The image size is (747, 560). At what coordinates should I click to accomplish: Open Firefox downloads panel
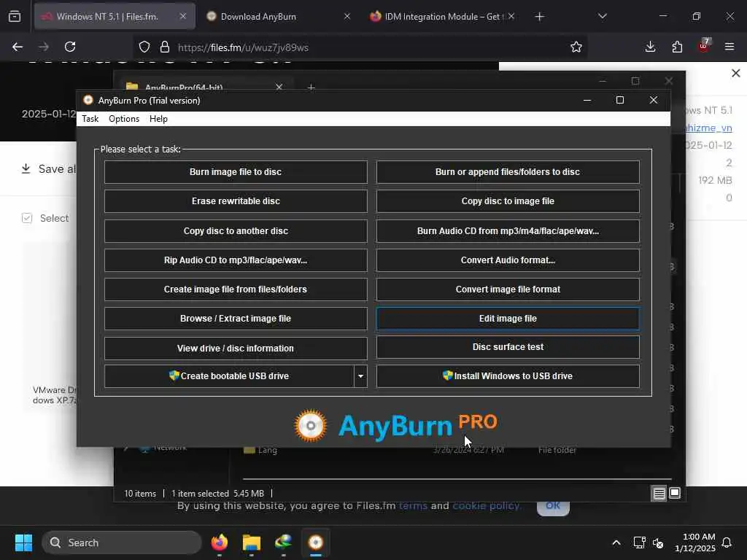(x=650, y=47)
